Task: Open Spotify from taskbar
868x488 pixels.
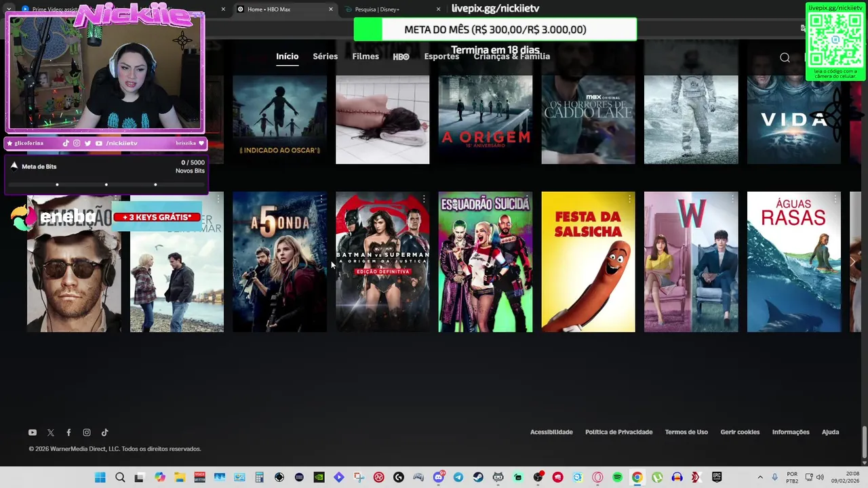Action: tap(617, 477)
